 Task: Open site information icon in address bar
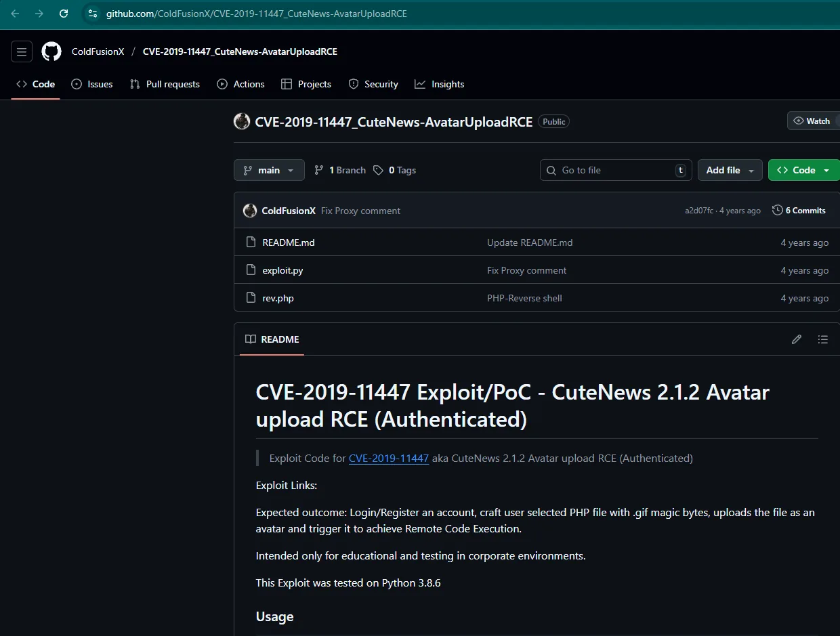tap(93, 14)
